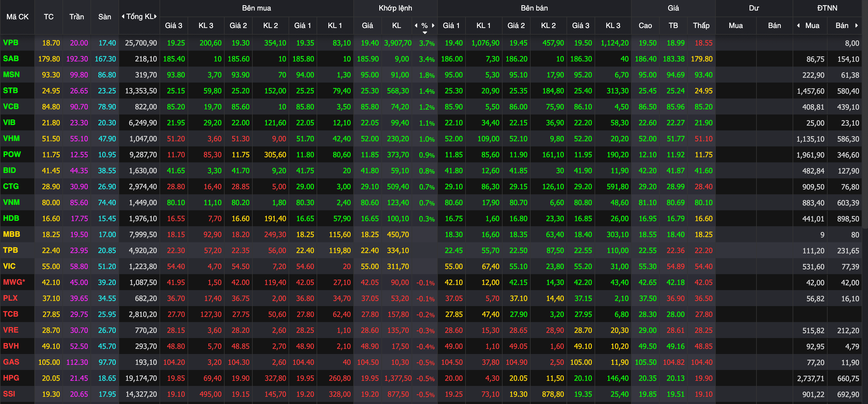Click the Dư Mua column header
This screenshot has width=868, height=404.
point(736,26)
